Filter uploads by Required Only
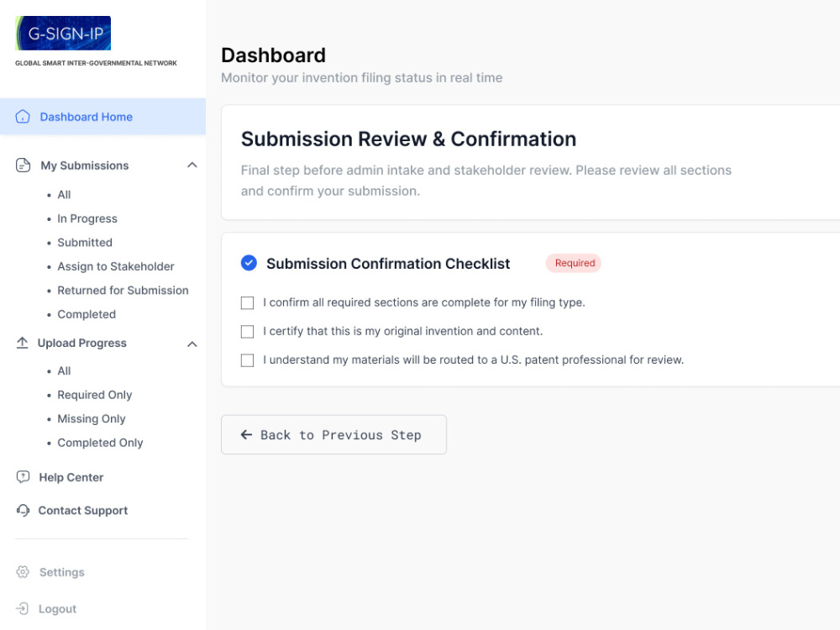 (94, 395)
